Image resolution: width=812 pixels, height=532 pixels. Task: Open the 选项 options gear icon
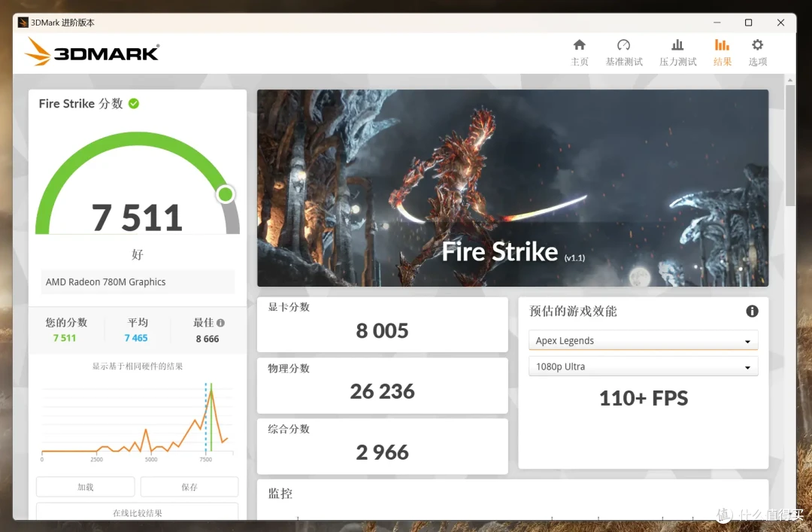tap(758, 45)
